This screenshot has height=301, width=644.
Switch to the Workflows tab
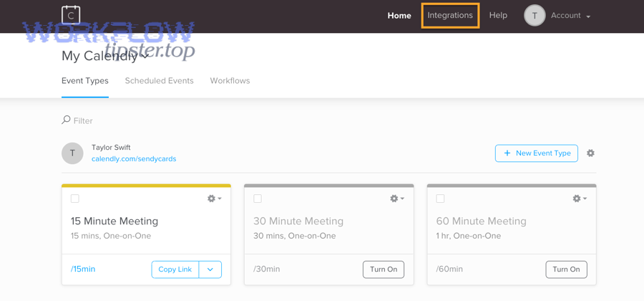point(230,81)
